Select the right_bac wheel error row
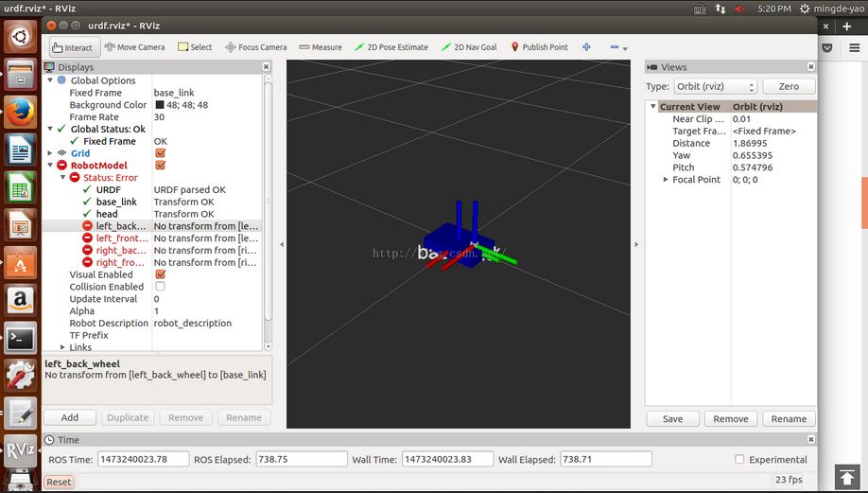The width and height of the screenshot is (868, 493). 151,251
